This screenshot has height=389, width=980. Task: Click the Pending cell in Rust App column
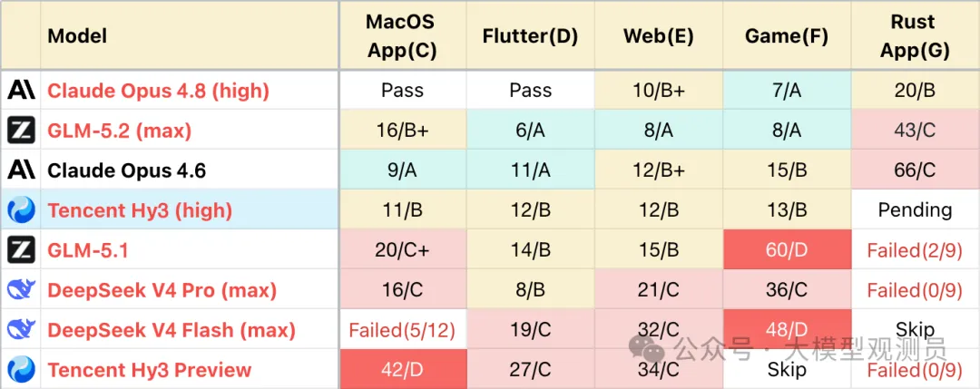click(x=915, y=210)
